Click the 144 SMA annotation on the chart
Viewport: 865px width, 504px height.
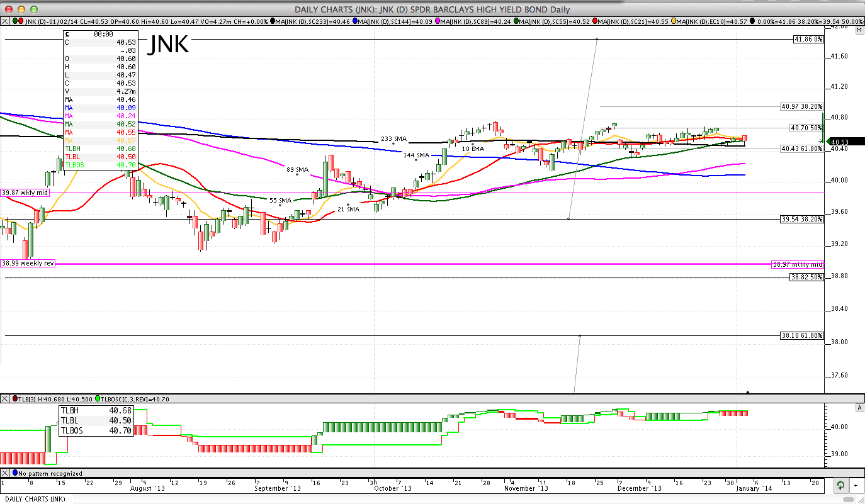[x=416, y=155]
